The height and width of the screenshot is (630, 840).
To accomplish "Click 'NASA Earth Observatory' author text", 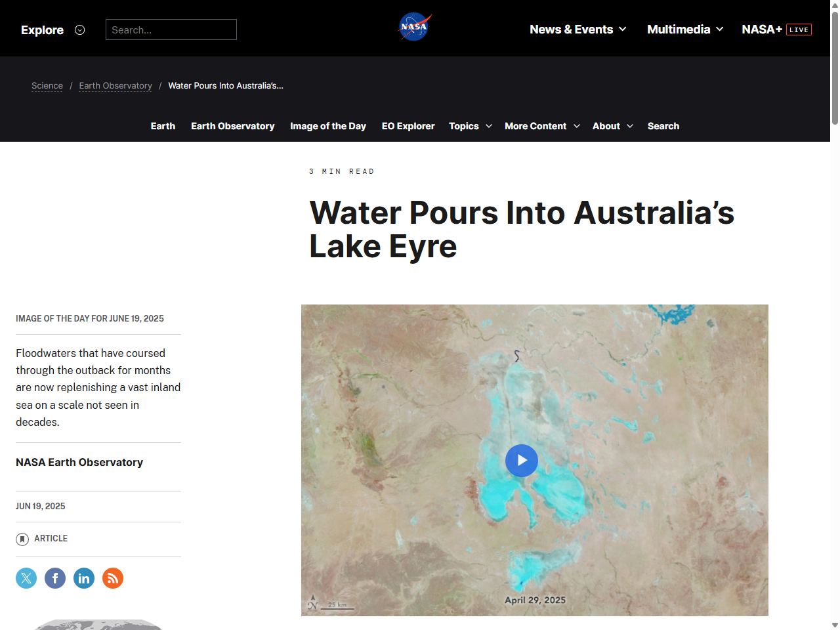I will [79, 462].
